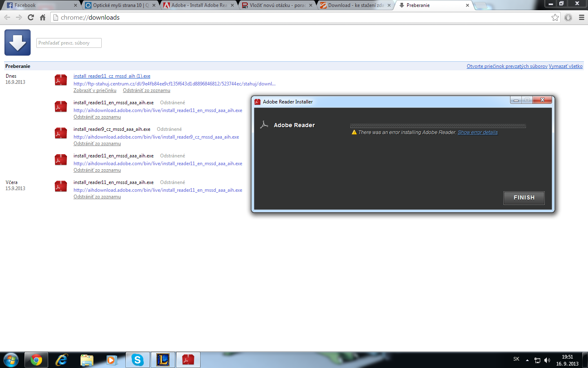Screen dimensions: 588x368
Task: Open the Windows Start menu
Action: pyautogui.click(x=11, y=360)
